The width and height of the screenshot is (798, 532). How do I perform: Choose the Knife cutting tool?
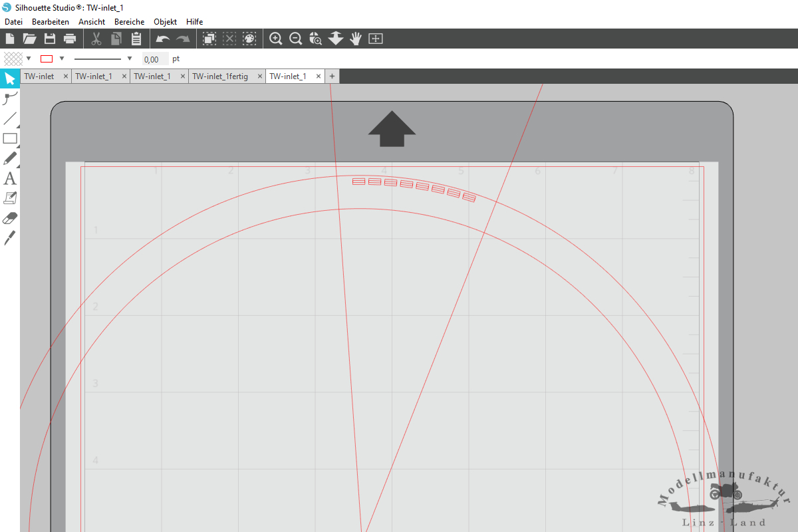click(x=10, y=238)
